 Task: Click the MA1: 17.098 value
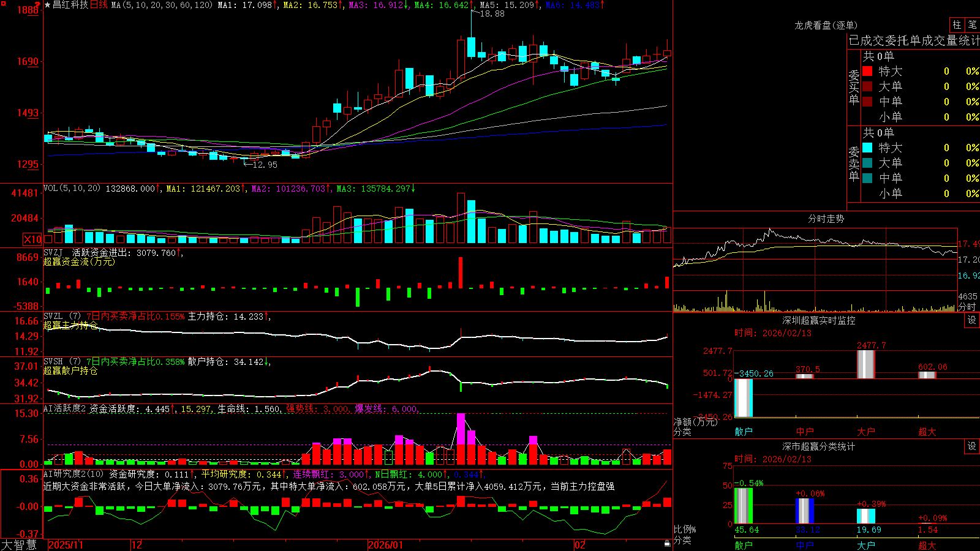[244, 5]
